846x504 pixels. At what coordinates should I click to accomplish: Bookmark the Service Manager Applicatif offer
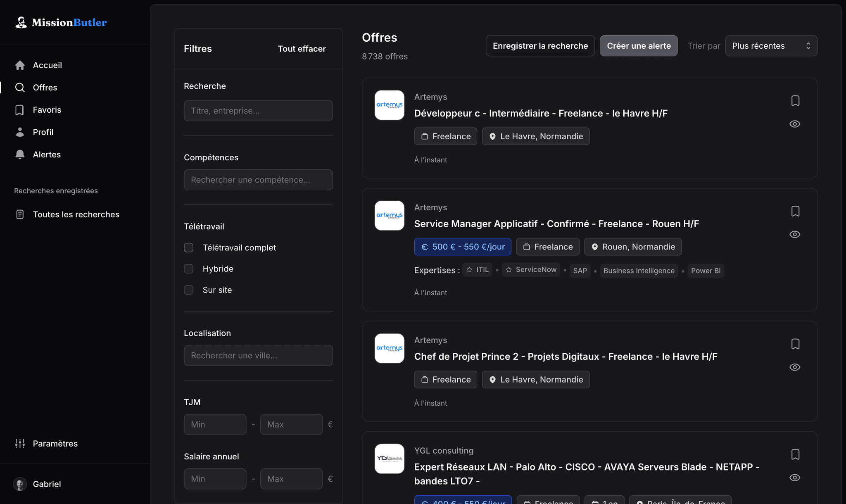pos(795,212)
